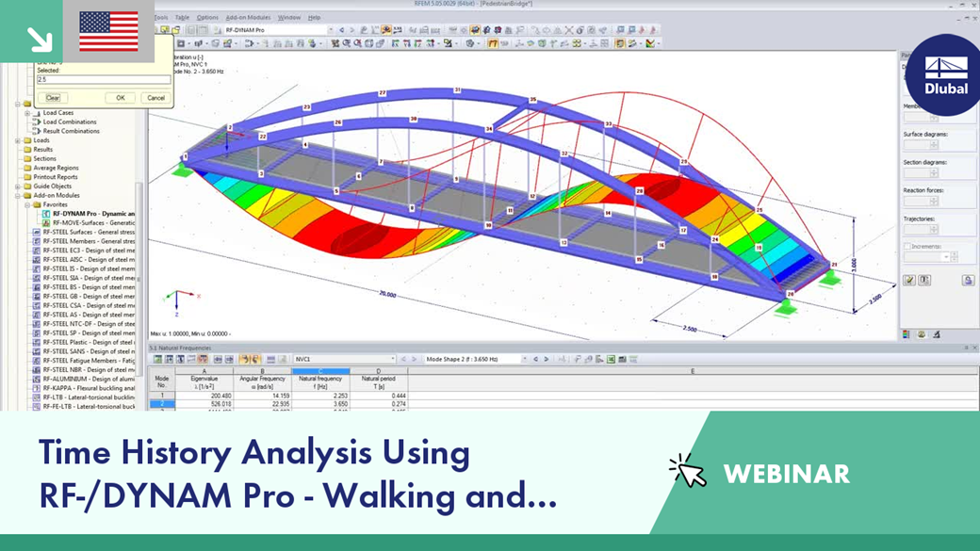Click the Result Combinations tree icon
This screenshot has width=980, height=551.
(37, 131)
